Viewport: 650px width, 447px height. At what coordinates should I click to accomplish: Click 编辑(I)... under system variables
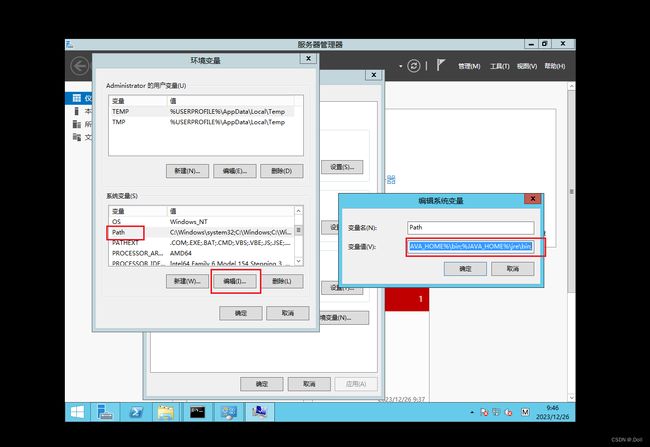[235, 281]
